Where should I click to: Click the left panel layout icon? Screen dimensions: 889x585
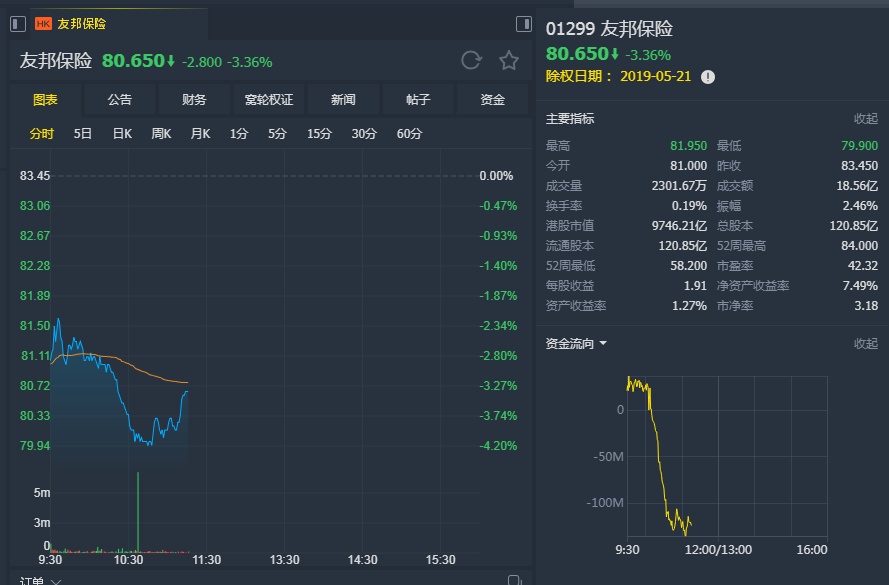[x=15, y=23]
